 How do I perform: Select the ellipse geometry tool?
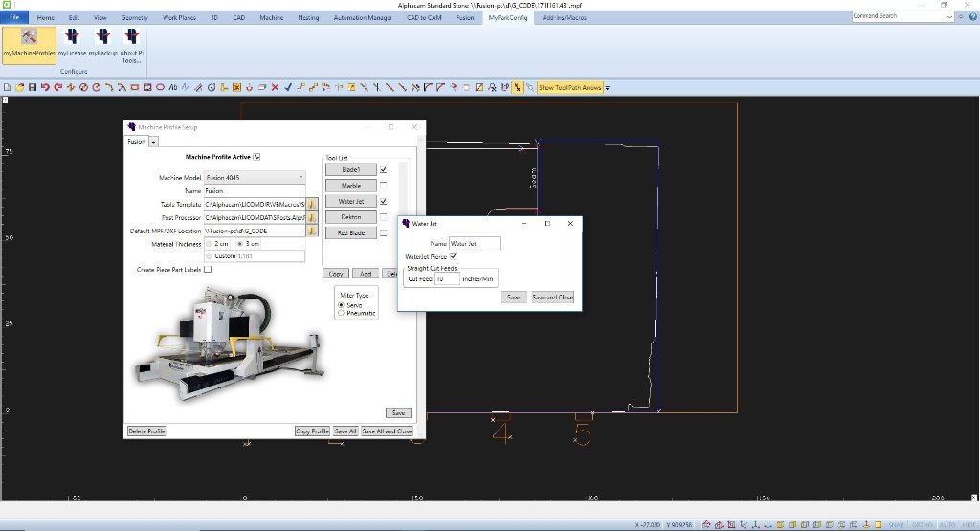pyautogui.click(x=160, y=87)
